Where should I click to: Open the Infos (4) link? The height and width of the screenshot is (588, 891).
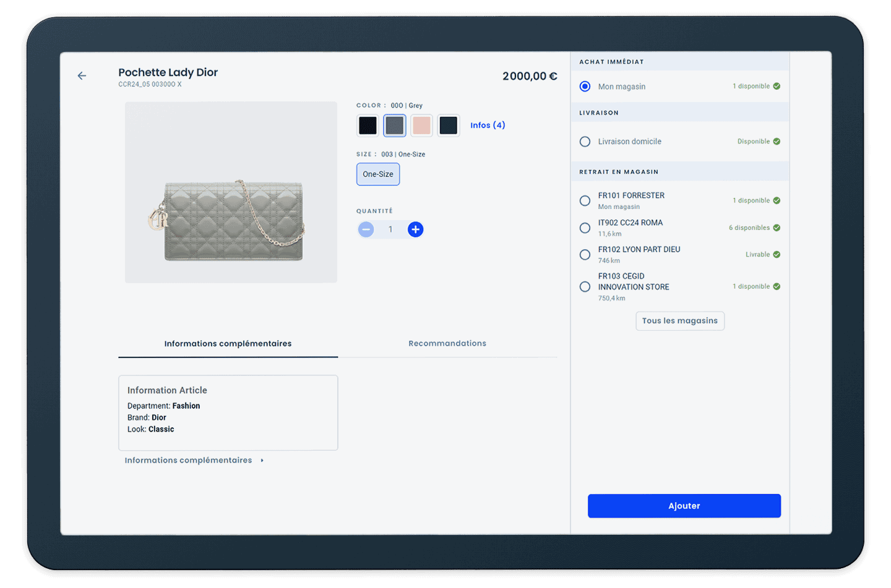488,126
